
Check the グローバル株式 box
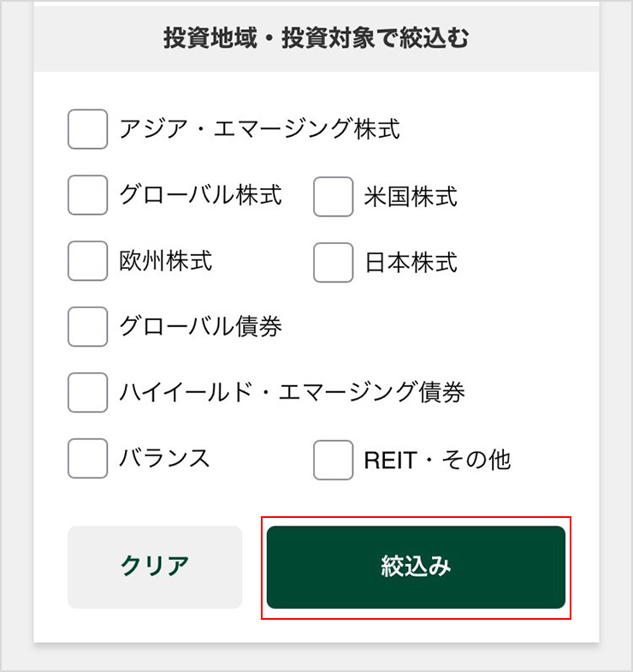[87, 195]
